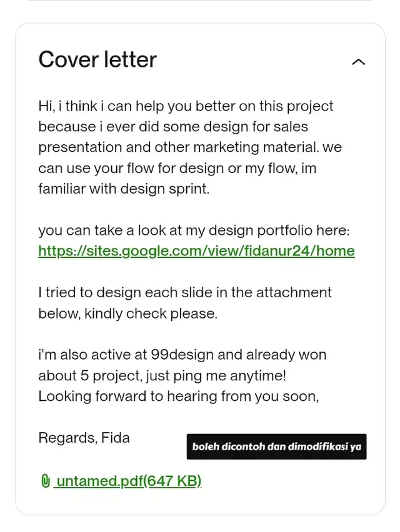Click the 'you can take a look' sentence

pyautogui.click(x=194, y=230)
